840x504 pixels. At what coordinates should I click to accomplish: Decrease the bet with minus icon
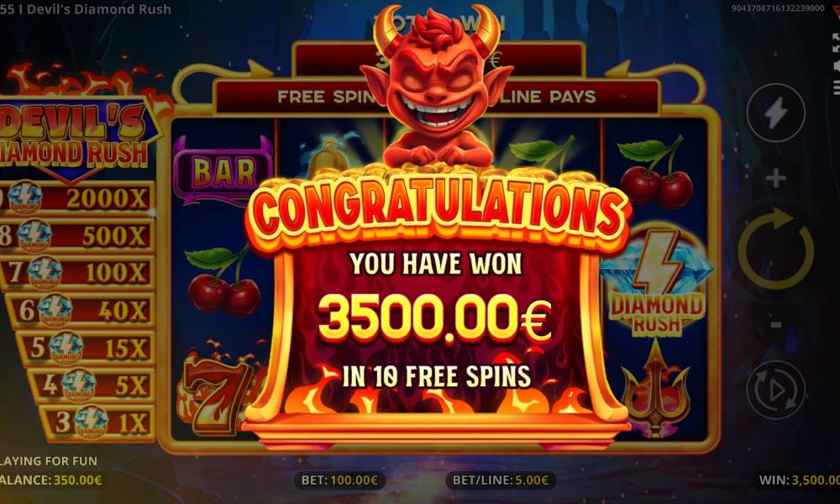point(775,324)
